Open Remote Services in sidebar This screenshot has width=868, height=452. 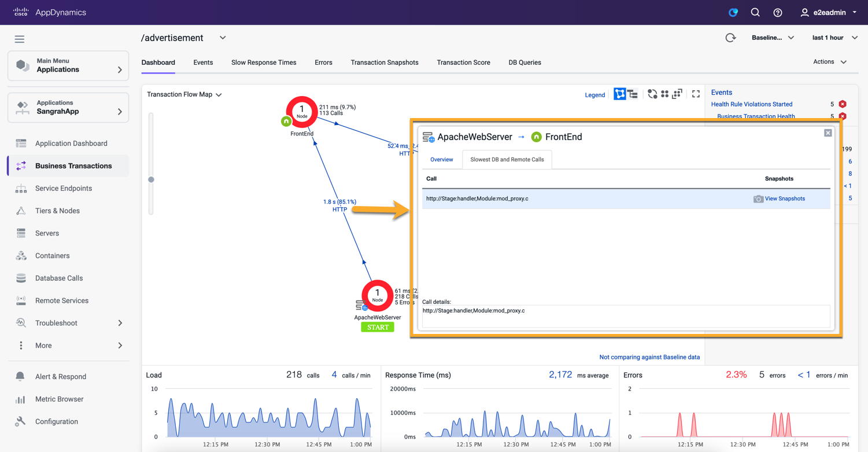pyautogui.click(x=69, y=301)
